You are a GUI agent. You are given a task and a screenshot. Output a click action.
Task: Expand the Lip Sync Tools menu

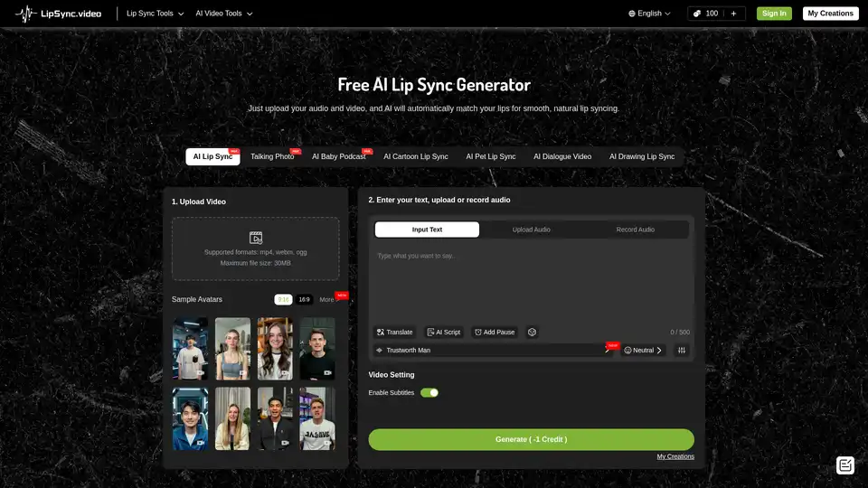[156, 14]
